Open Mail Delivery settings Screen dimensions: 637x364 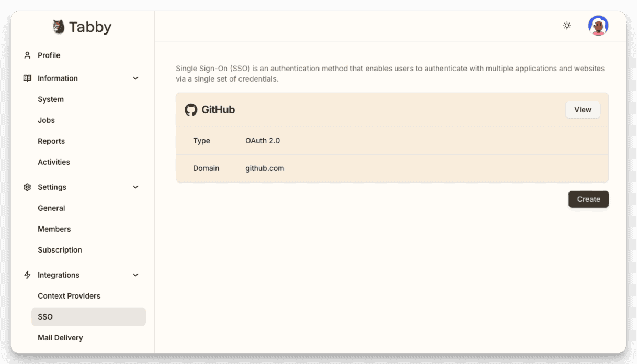click(60, 338)
